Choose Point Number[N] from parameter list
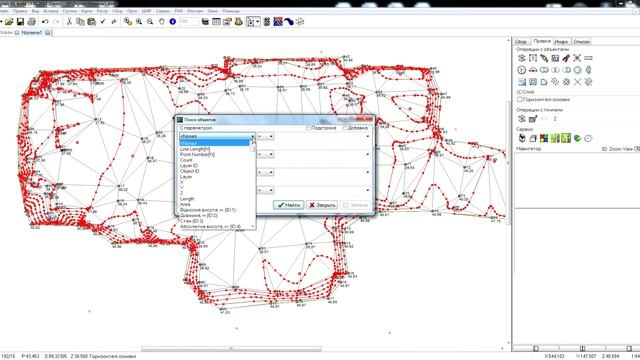The width and height of the screenshot is (640, 360). click(197, 155)
